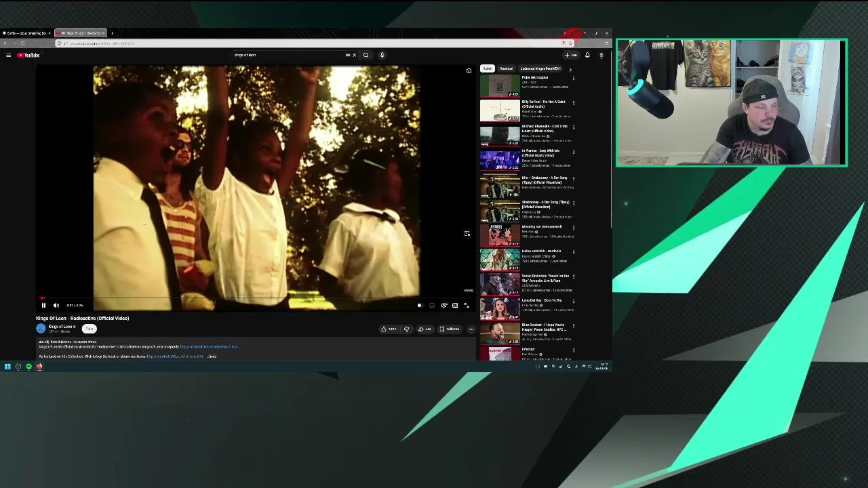Image resolution: width=868 pixels, height=488 pixels.
Task: Save the video to a playlist
Action: 450,329
